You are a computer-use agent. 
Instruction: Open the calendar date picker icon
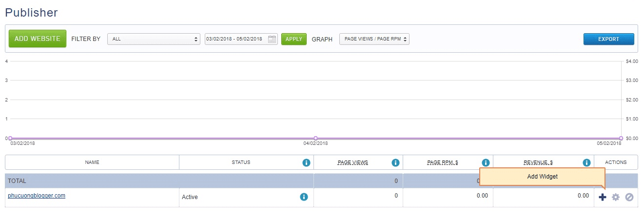click(272, 39)
